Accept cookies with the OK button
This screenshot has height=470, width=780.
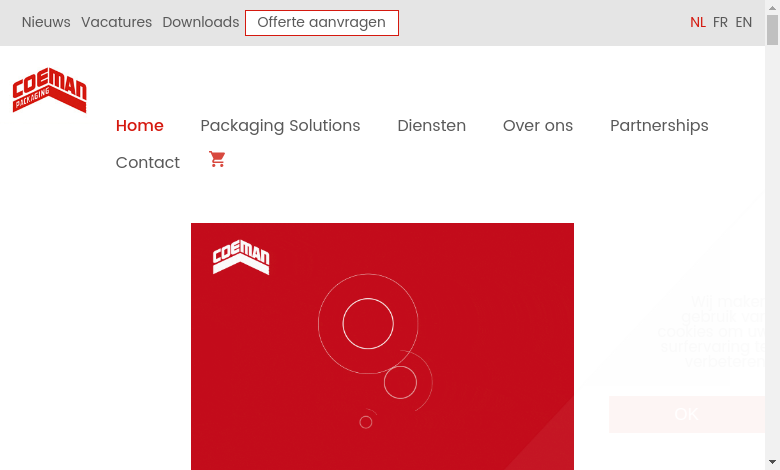point(686,414)
